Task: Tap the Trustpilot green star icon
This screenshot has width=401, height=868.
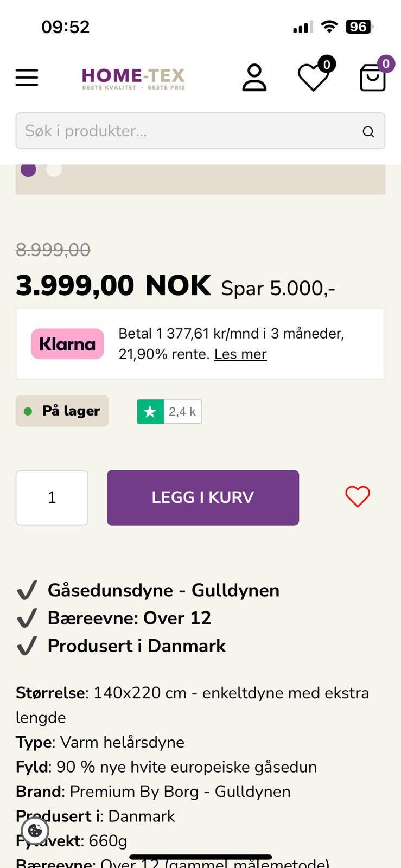Action: click(150, 412)
